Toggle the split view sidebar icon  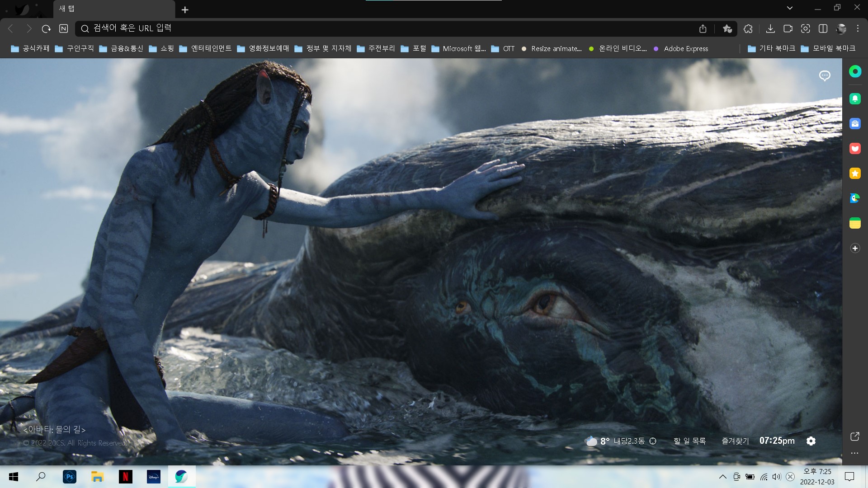point(823,28)
